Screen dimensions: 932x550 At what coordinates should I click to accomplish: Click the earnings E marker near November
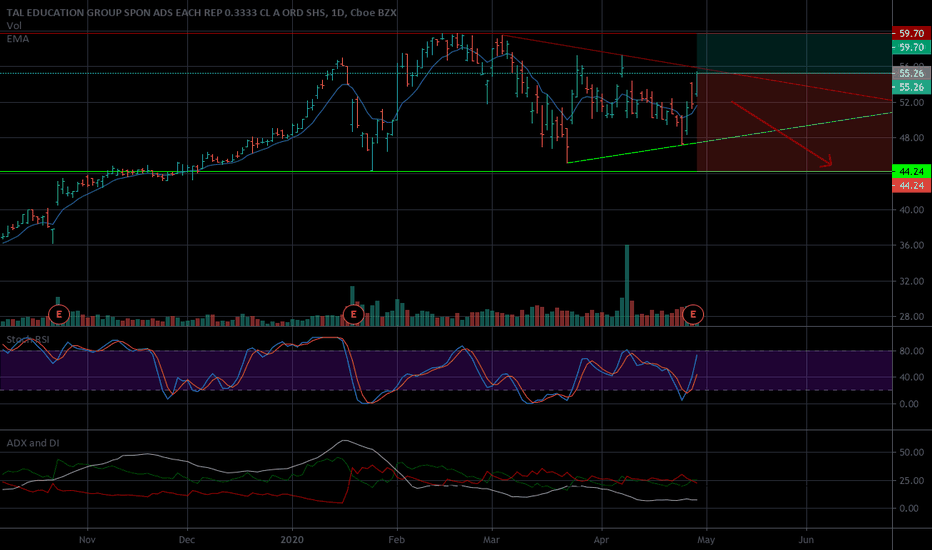click(59, 314)
